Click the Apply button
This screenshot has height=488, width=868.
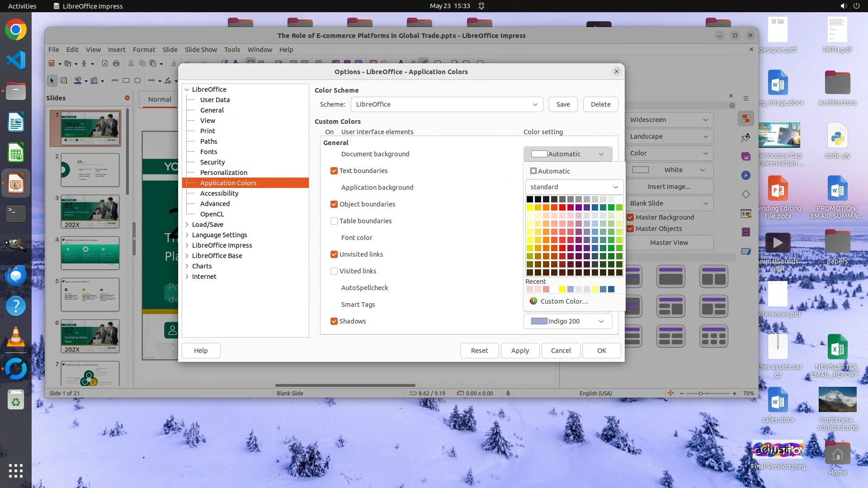pos(520,351)
